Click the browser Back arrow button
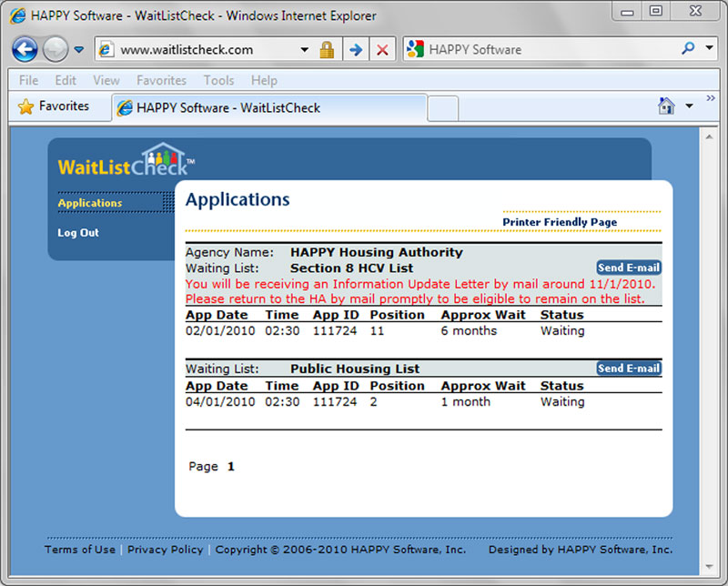 [25, 49]
